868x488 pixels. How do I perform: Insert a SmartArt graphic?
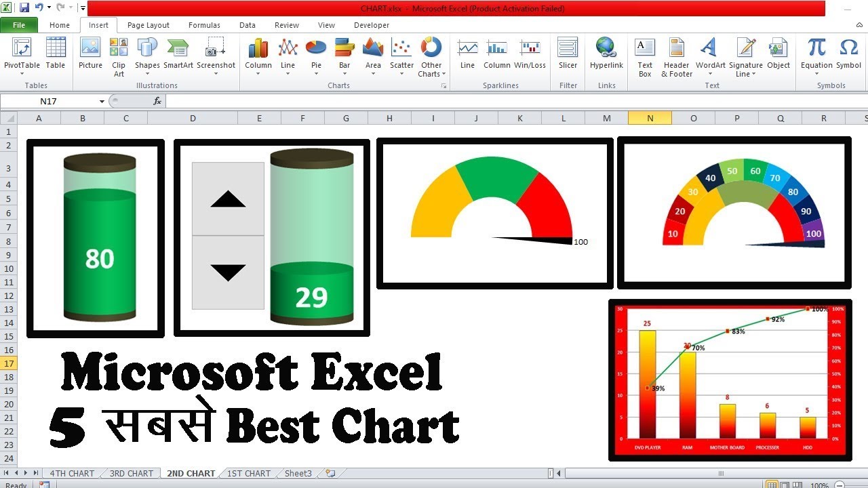178,54
